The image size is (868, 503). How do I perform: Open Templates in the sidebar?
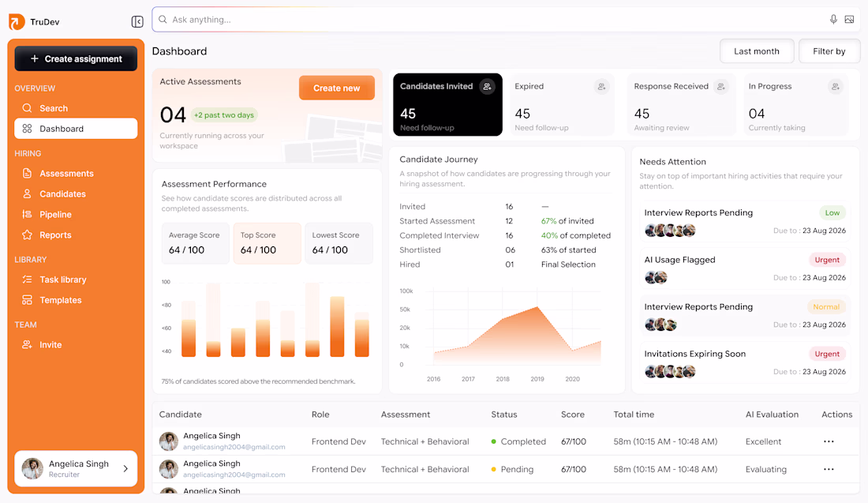(x=76, y=300)
